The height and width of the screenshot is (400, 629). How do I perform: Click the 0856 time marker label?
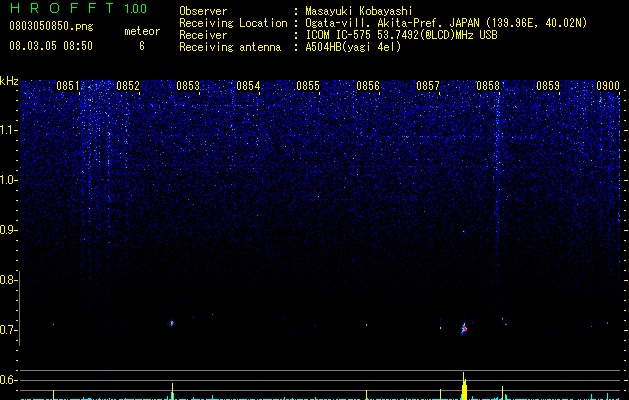[368, 86]
